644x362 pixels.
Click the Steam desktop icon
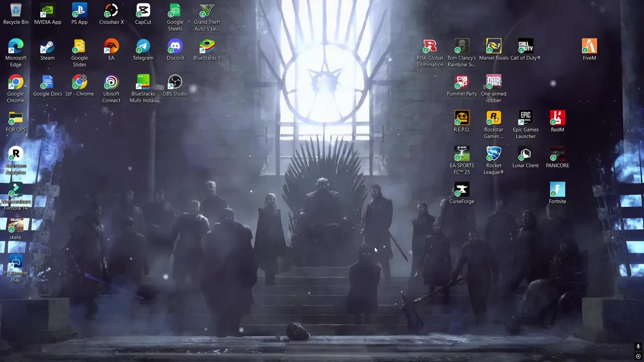(x=47, y=46)
